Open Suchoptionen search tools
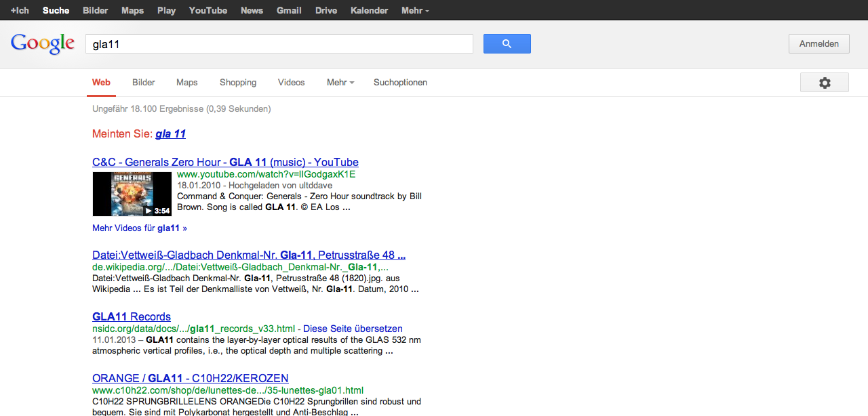This screenshot has width=868, height=416. (400, 83)
